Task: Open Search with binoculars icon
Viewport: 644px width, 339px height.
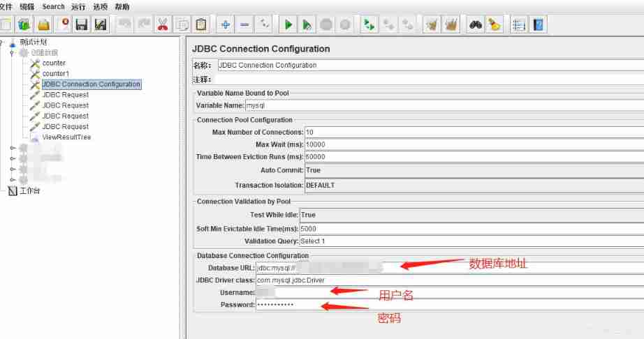Action: click(x=475, y=24)
